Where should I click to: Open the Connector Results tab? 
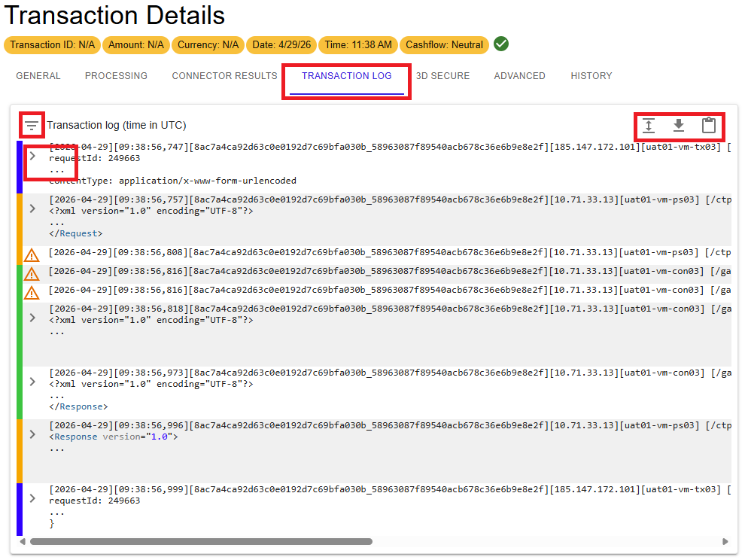(x=224, y=76)
